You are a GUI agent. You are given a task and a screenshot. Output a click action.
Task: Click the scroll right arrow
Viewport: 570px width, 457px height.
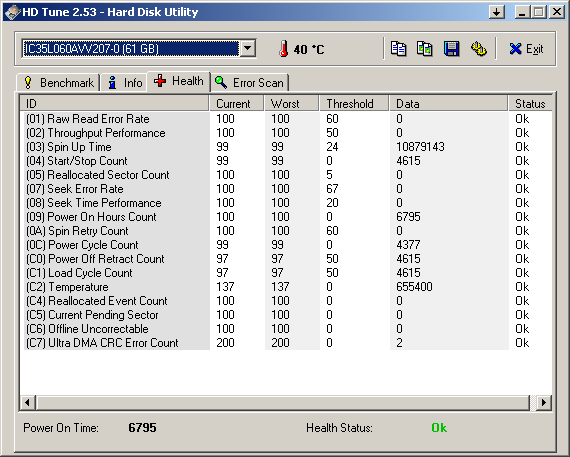click(x=543, y=402)
